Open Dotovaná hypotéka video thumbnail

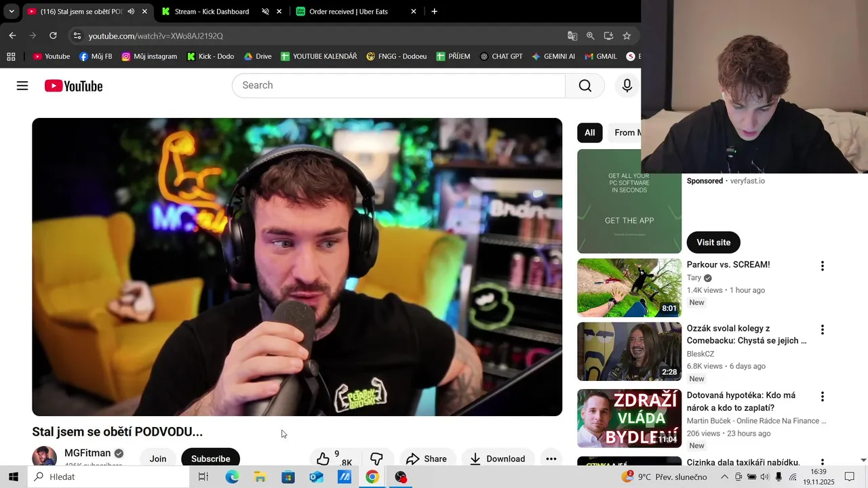coord(629,418)
